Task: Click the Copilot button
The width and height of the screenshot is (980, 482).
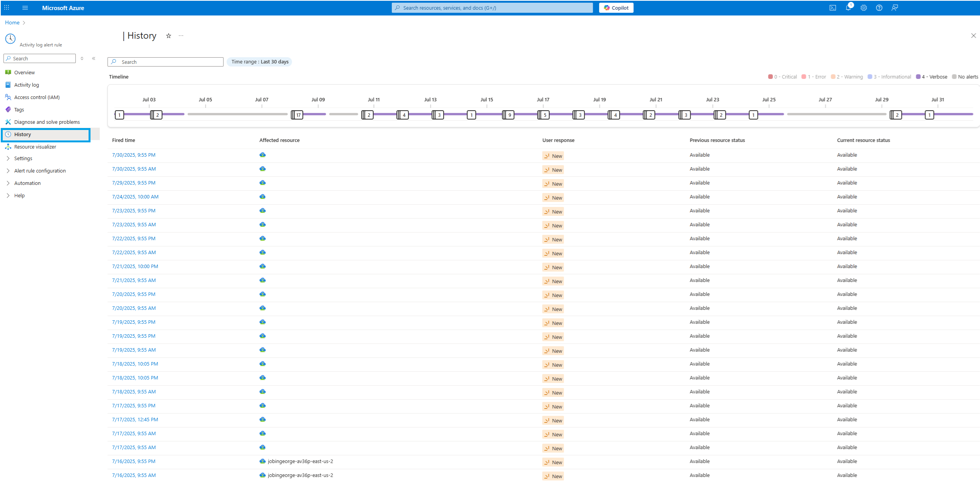Action: click(x=616, y=8)
